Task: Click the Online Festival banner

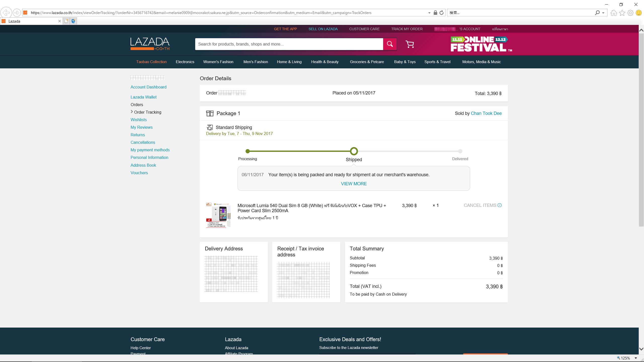Action: coord(481,44)
